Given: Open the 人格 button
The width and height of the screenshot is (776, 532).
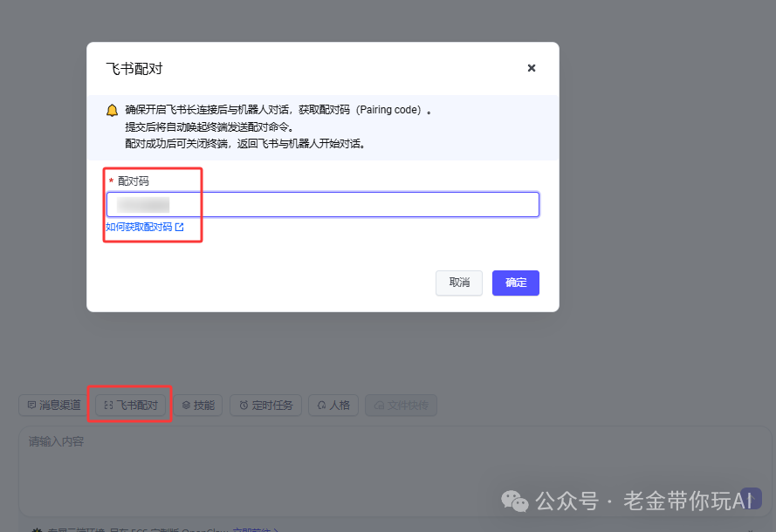Looking at the screenshot, I should [333, 406].
